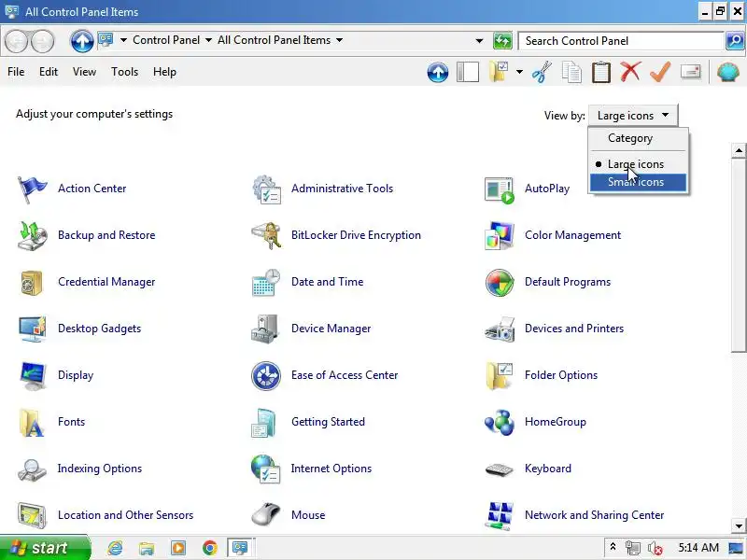Open the Edit menu
The image size is (747, 560).
(x=49, y=72)
